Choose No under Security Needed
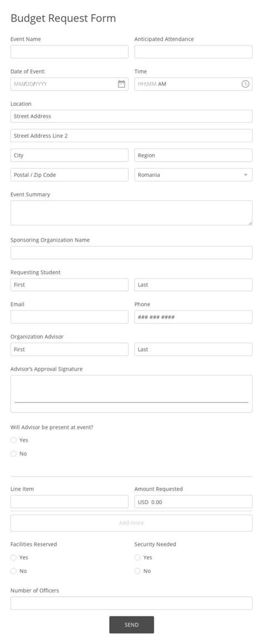Screen dimensions: 263x644 tap(138, 571)
